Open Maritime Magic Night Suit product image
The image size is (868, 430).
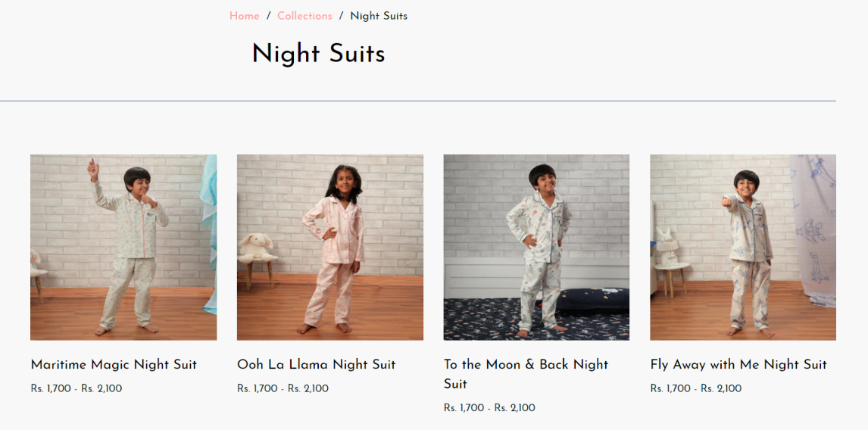pyautogui.click(x=123, y=248)
